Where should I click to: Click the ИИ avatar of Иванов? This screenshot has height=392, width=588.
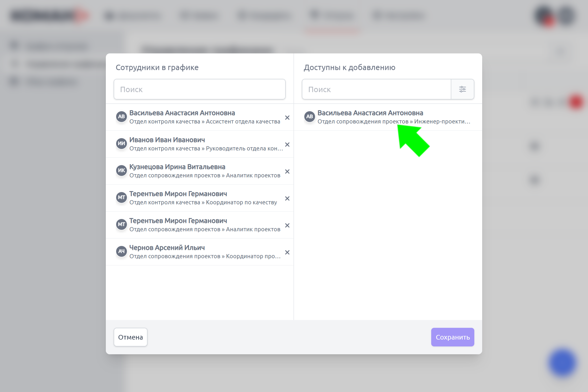[122, 144]
